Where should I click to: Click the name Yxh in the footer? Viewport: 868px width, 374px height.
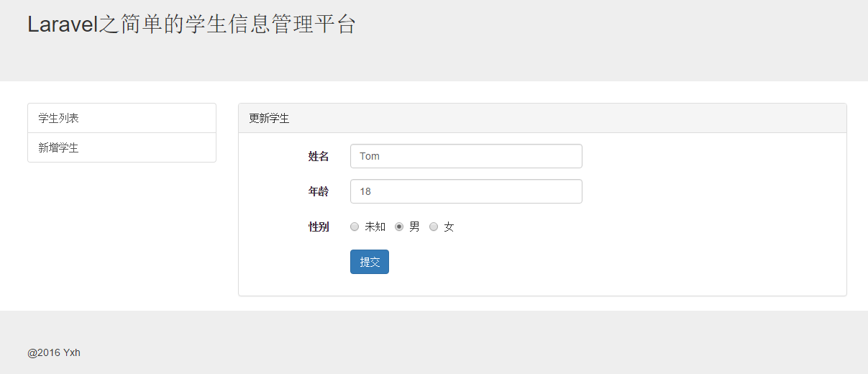pos(72,352)
